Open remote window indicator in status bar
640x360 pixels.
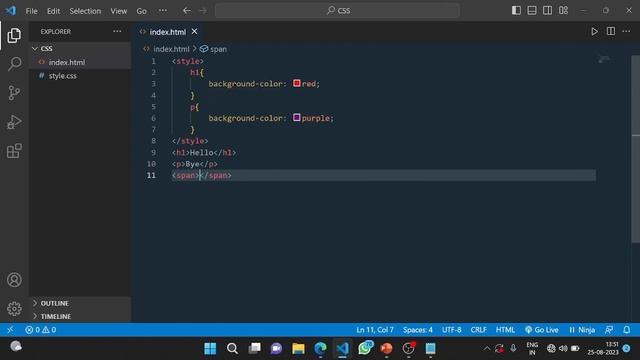(x=10, y=329)
